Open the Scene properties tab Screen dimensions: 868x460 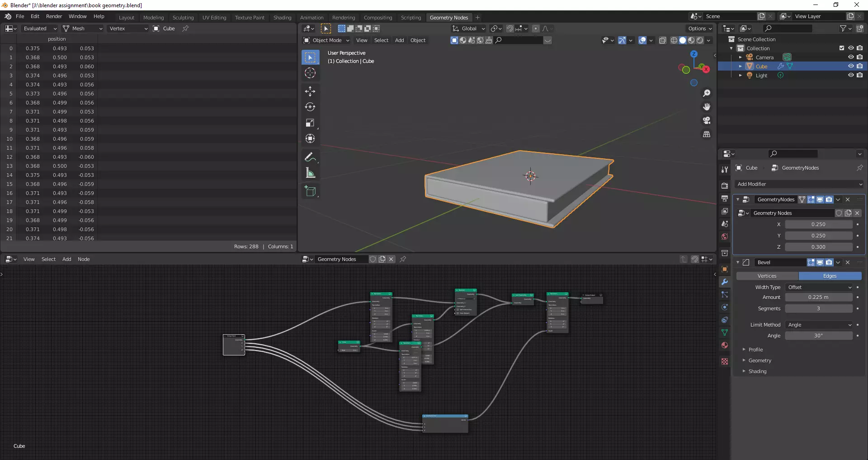(725, 224)
